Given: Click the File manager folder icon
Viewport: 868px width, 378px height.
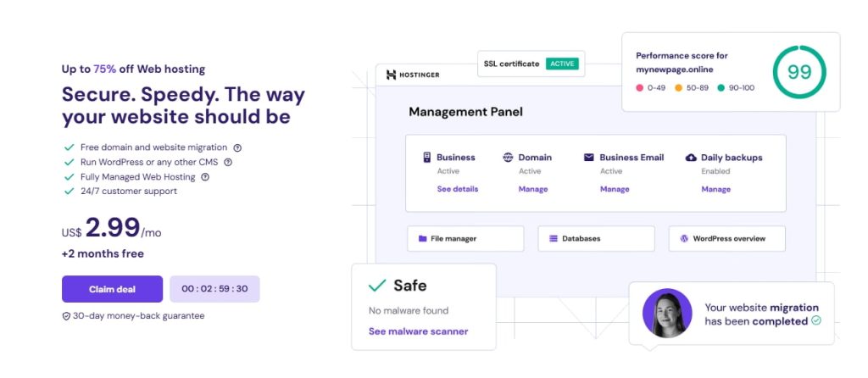Looking at the screenshot, I should [x=422, y=239].
